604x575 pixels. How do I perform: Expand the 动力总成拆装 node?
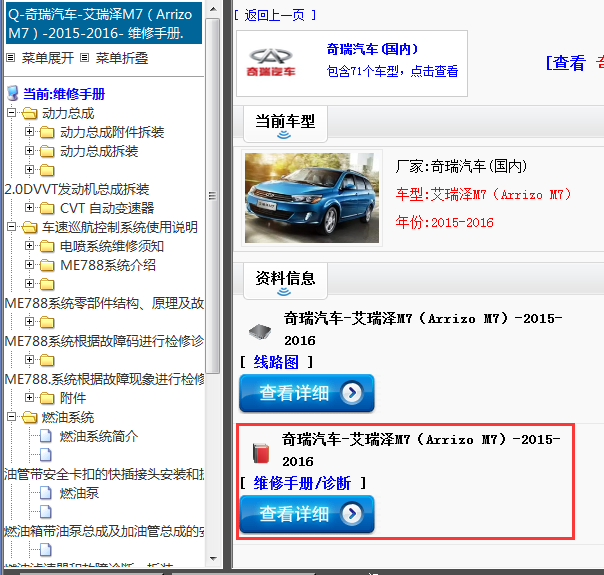[x=29, y=150]
